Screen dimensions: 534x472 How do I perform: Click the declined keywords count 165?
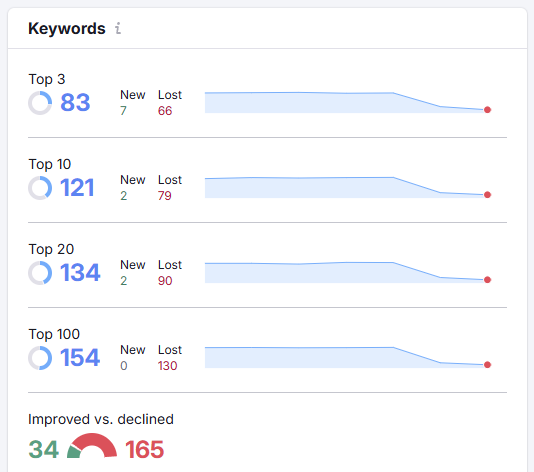click(x=144, y=450)
